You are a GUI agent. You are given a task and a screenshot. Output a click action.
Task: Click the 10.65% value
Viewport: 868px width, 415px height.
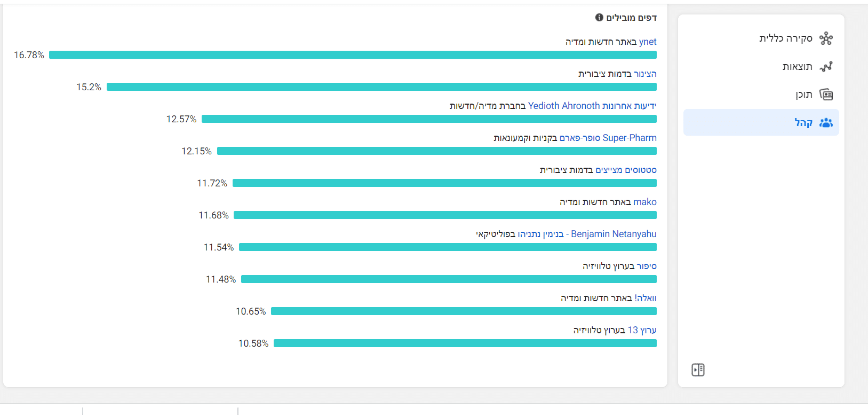point(251,311)
